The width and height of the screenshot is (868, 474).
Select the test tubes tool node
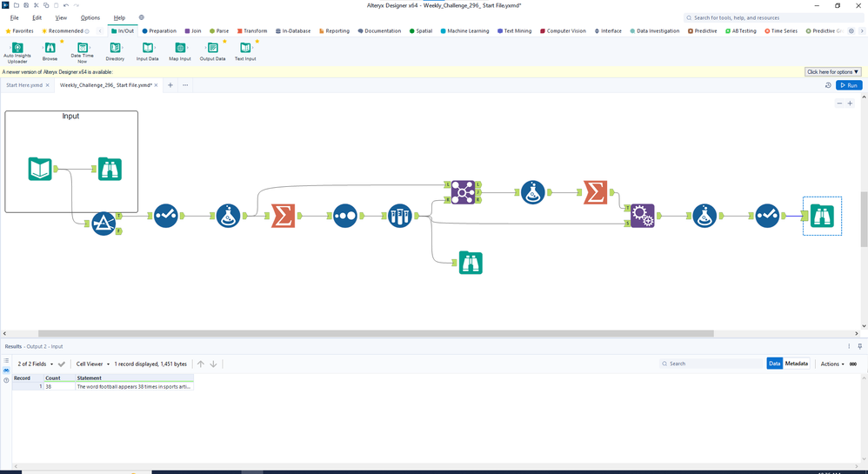click(400, 216)
